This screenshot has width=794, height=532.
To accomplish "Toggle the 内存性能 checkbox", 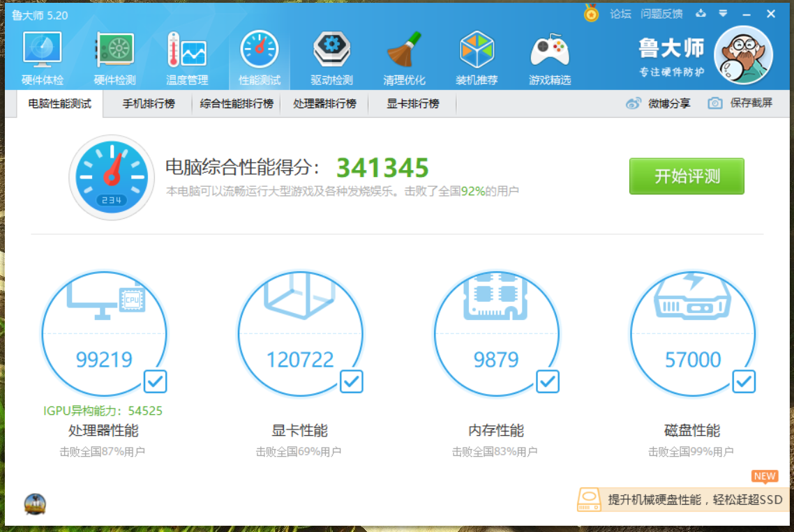I will click(548, 381).
